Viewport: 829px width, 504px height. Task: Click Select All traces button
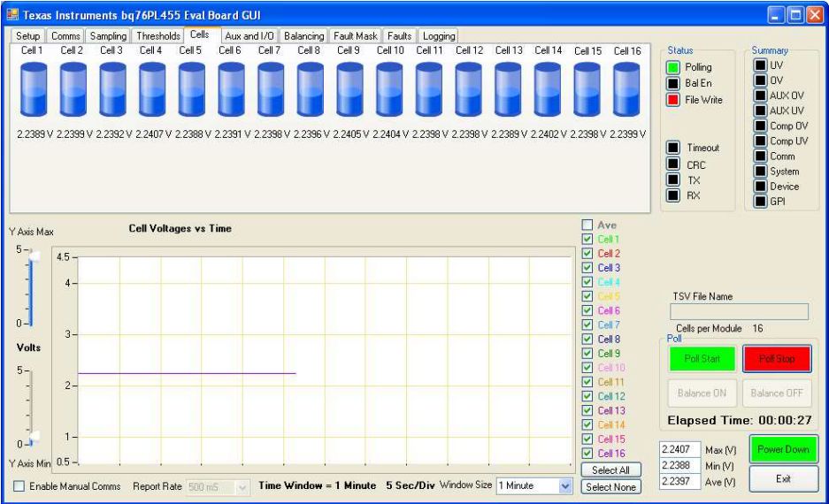click(x=610, y=470)
